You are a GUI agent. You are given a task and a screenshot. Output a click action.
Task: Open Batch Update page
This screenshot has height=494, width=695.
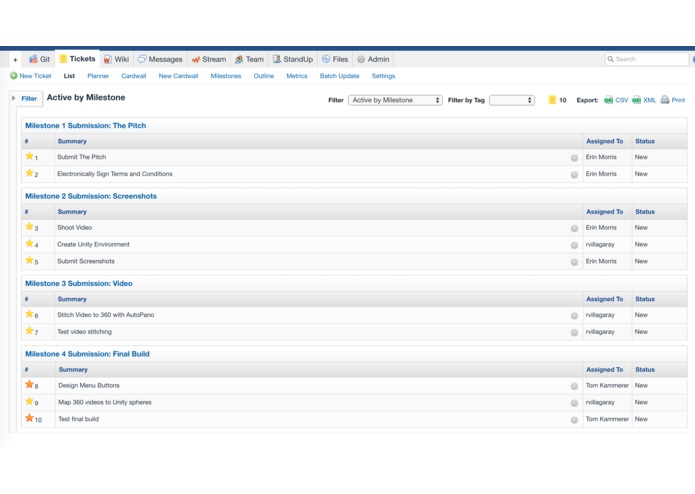340,76
